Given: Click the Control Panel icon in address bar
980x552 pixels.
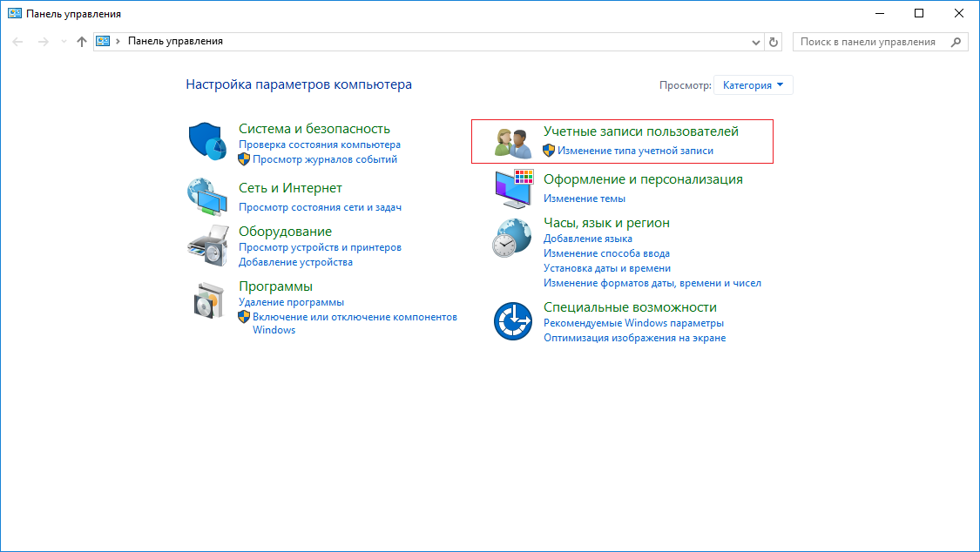Looking at the screenshot, I should (x=103, y=41).
